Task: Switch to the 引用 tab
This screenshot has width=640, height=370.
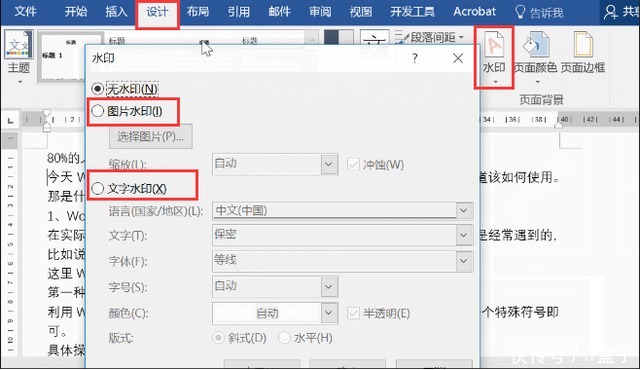Action: point(239,11)
